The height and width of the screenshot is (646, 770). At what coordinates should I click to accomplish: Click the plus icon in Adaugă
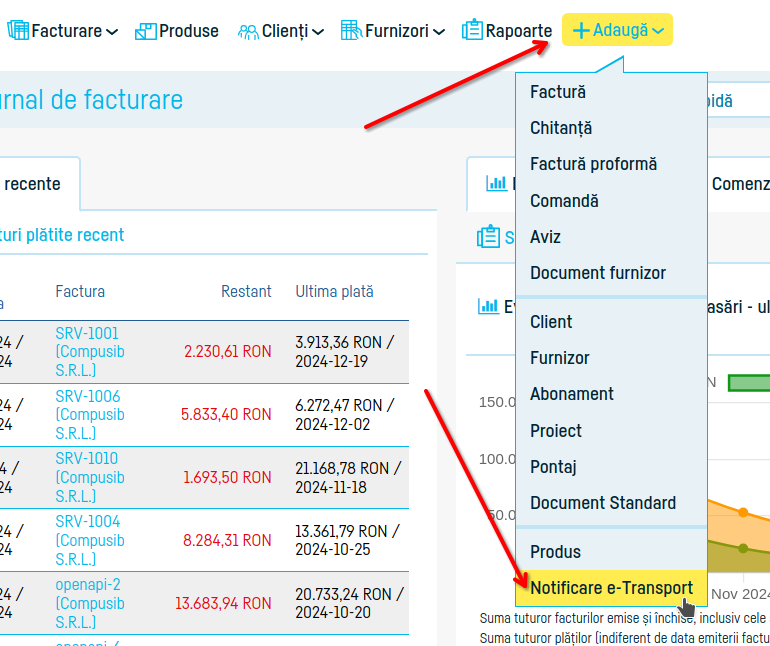tap(580, 31)
